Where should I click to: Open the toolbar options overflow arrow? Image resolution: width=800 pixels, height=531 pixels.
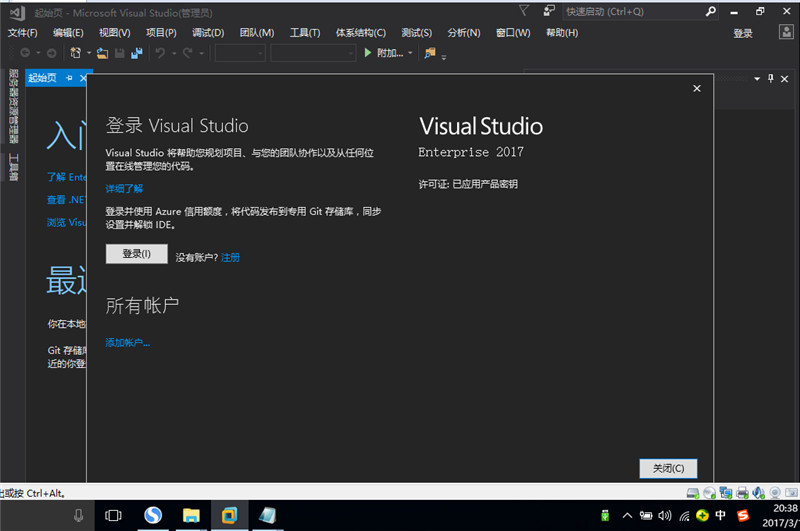[443, 57]
